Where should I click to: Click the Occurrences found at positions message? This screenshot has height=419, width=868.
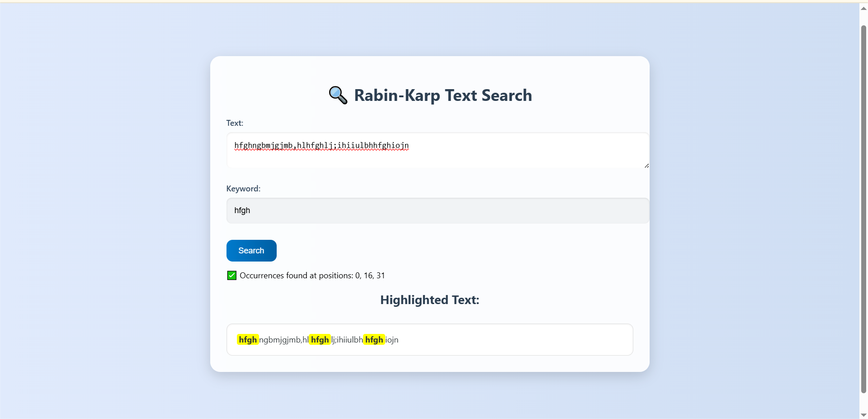pyautogui.click(x=312, y=276)
